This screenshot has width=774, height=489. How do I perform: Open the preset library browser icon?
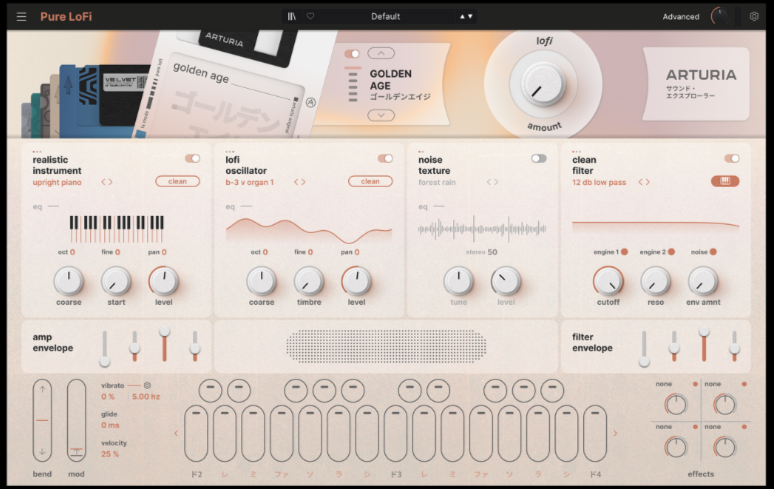pos(292,16)
